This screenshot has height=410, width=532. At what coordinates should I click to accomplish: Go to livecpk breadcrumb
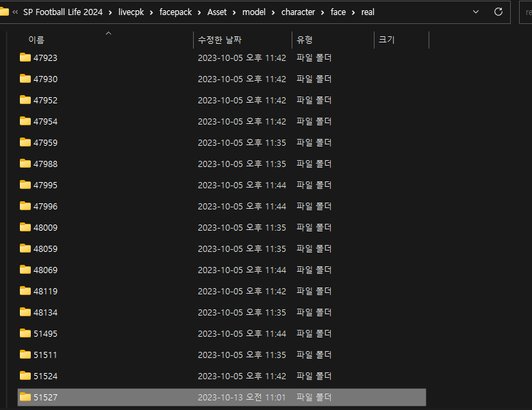pyautogui.click(x=131, y=12)
